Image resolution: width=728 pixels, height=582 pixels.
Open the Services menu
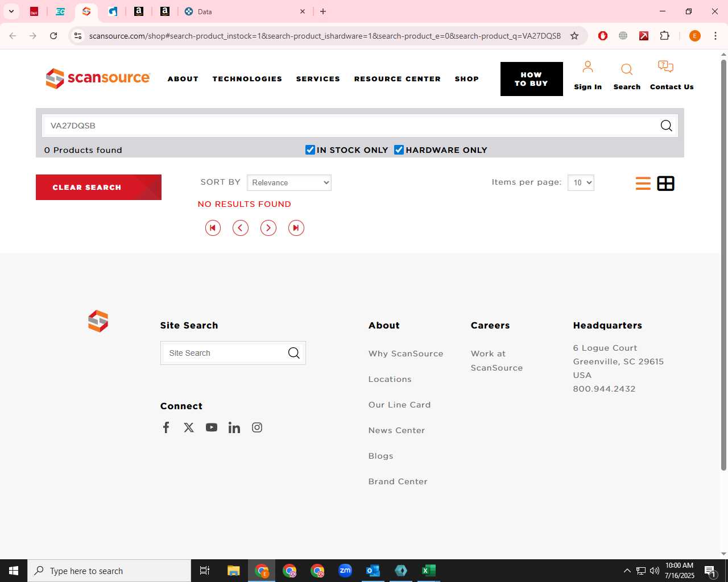[x=318, y=79]
